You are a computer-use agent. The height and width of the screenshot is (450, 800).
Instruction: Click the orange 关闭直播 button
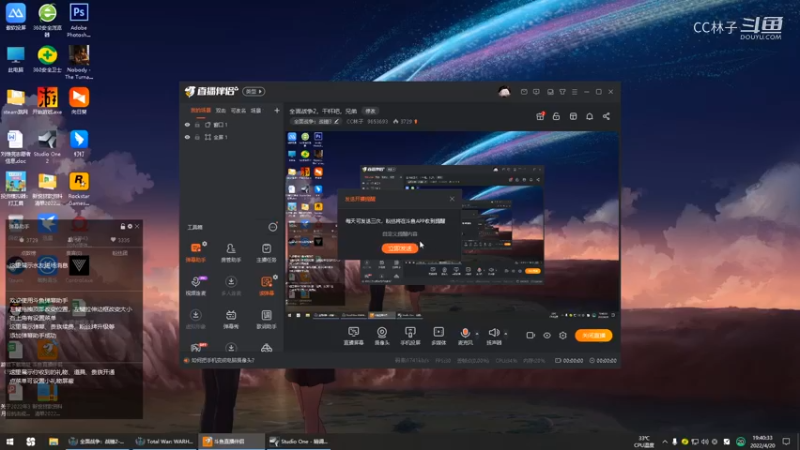tap(593, 335)
